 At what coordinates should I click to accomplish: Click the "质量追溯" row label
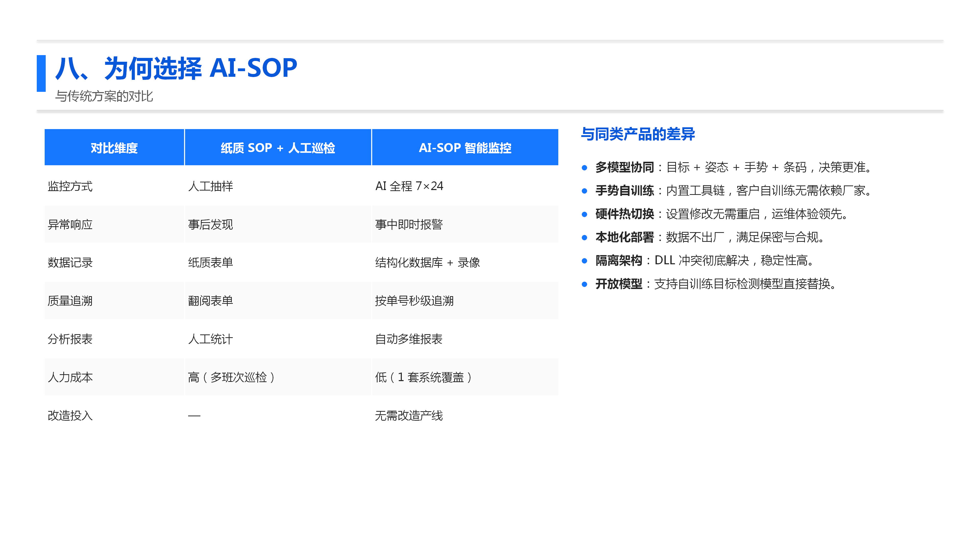[x=70, y=301]
